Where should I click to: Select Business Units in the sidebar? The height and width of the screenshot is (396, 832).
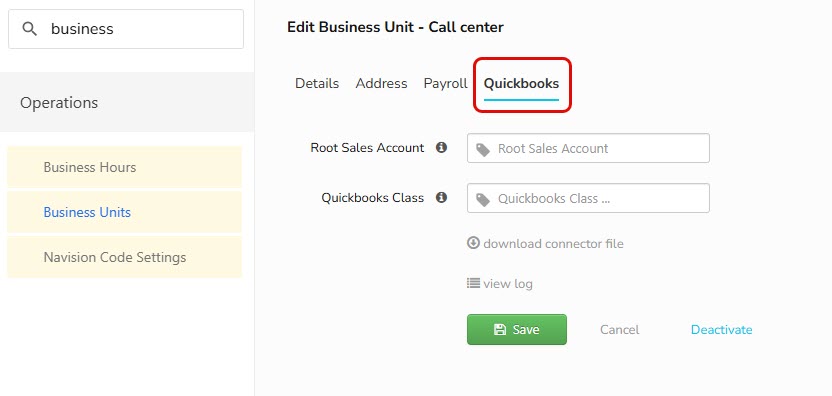(124, 212)
